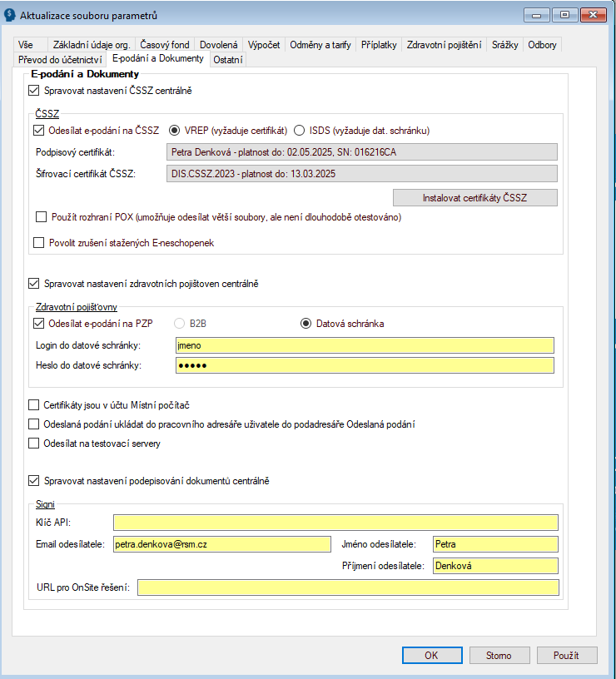Go to the Převod do účetnictví tab

pos(59,59)
